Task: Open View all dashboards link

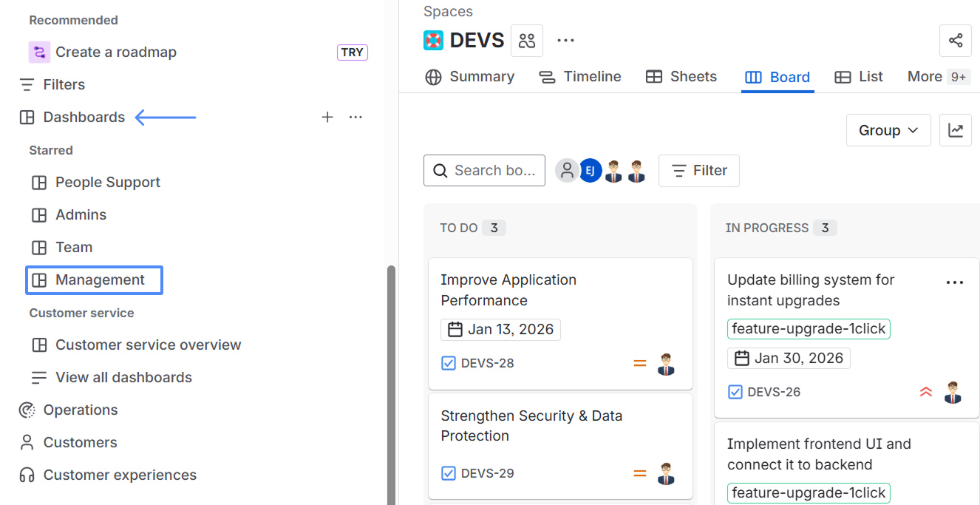Action: click(123, 377)
